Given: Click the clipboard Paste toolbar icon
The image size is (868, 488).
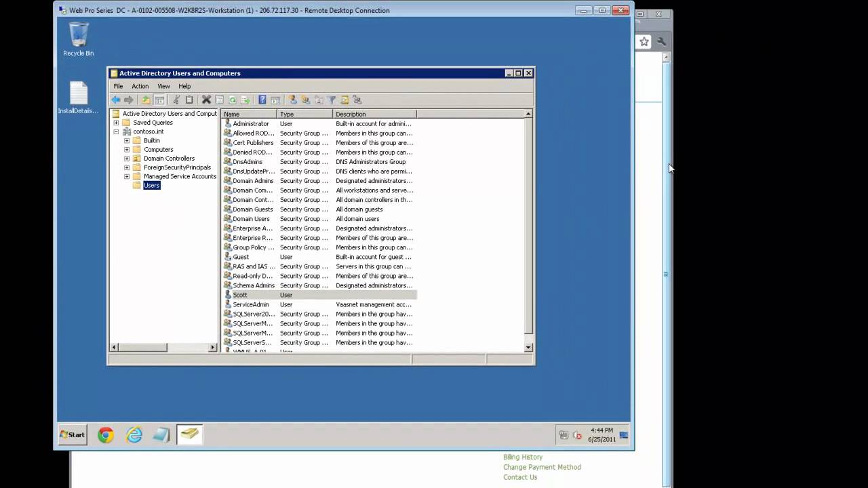Looking at the screenshot, I should click(x=189, y=100).
